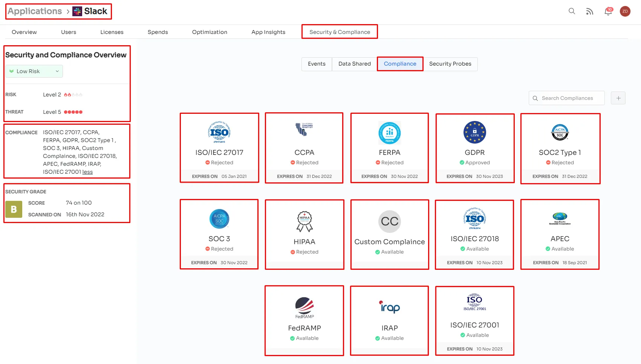Click the expiry date 18 Sep 2021

pyautogui.click(x=575, y=263)
